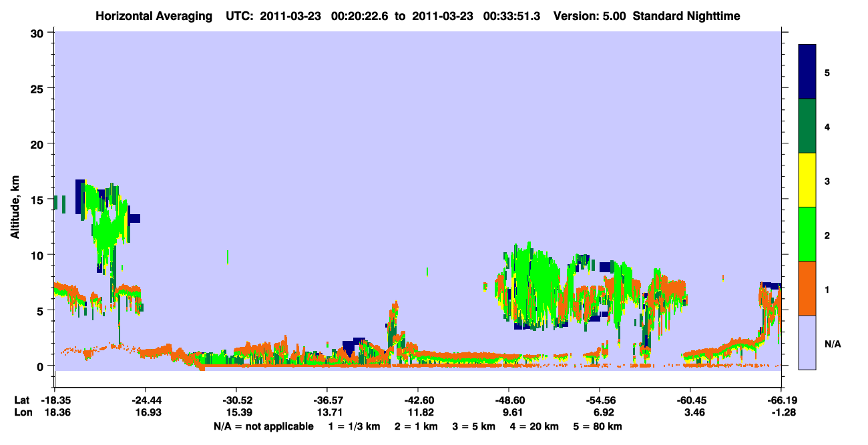This screenshot has height=445, width=868.
Task: Click the lavender N/A color bar segment
Action: [807, 342]
